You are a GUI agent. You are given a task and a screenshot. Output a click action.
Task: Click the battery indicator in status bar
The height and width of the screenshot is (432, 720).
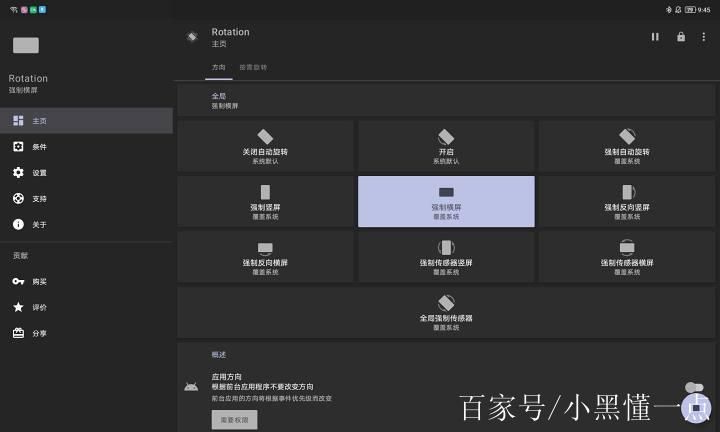coord(690,10)
